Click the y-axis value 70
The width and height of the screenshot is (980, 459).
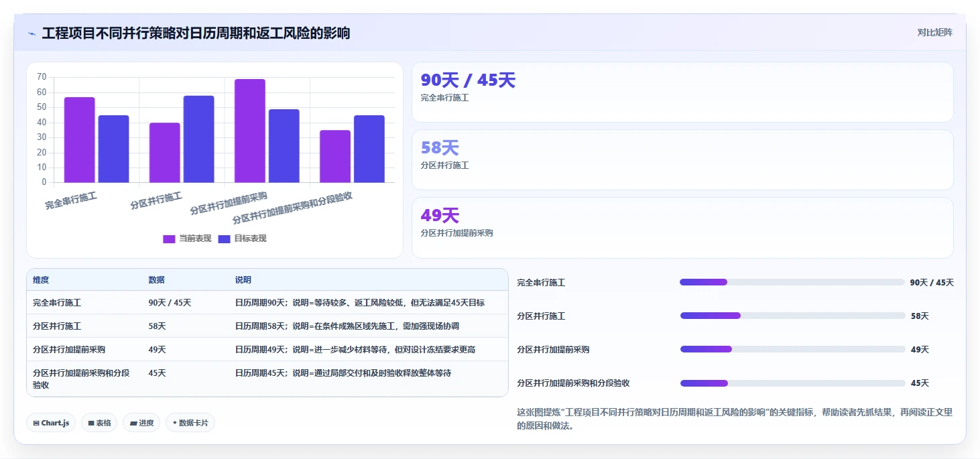[42, 77]
